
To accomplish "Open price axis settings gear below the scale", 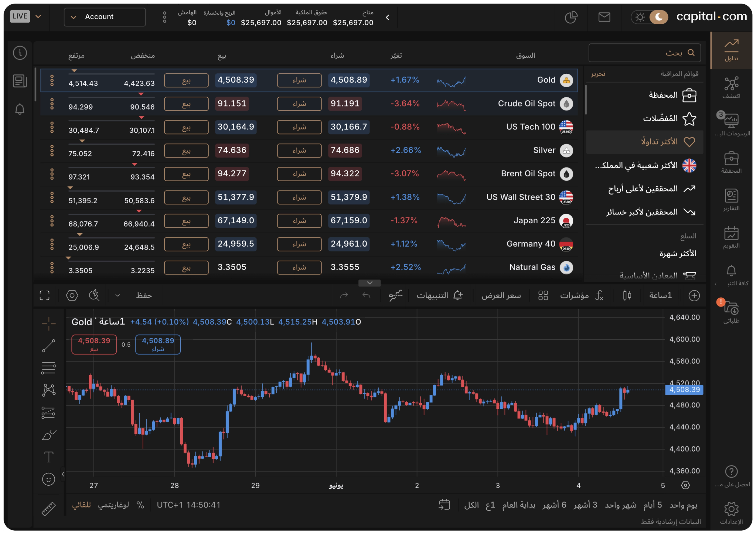I will pos(685,485).
